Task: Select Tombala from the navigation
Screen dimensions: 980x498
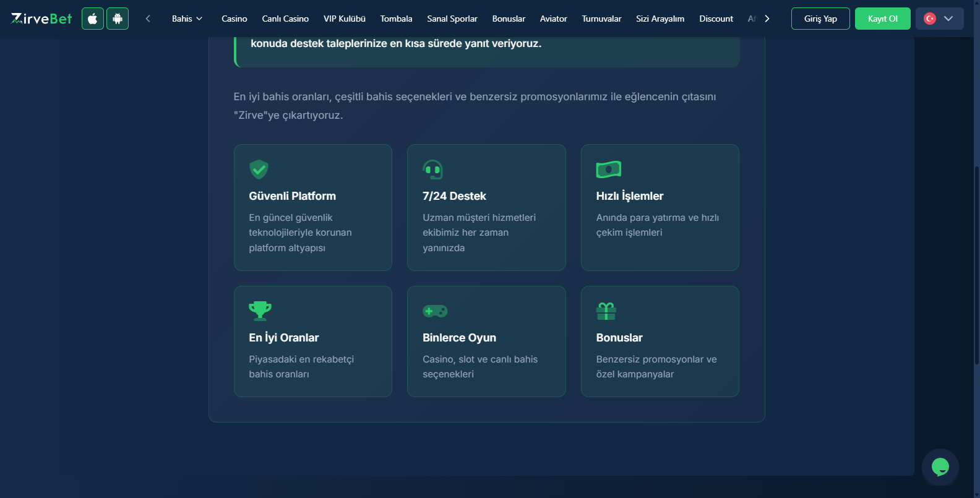Action: tap(396, 19)
